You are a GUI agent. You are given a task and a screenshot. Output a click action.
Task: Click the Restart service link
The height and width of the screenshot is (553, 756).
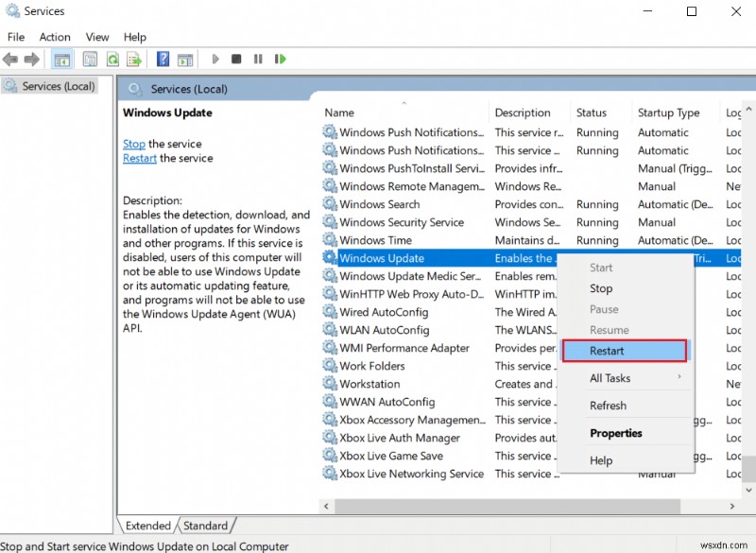pyautogui.click(x=139, y=158)
